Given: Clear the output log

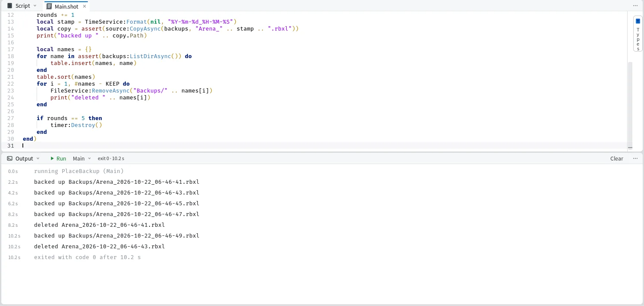Looking at the screenshot, I should pyautogui.click(x=616, y=158).
